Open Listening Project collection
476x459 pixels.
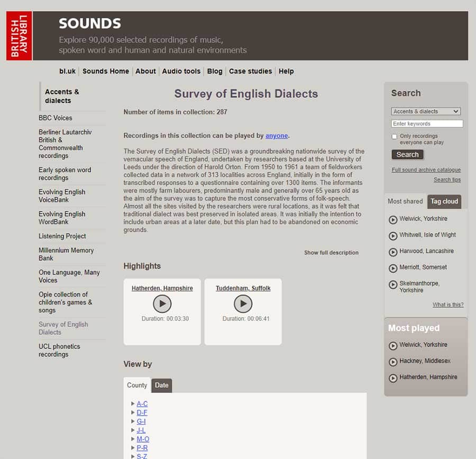pos(62,236)
